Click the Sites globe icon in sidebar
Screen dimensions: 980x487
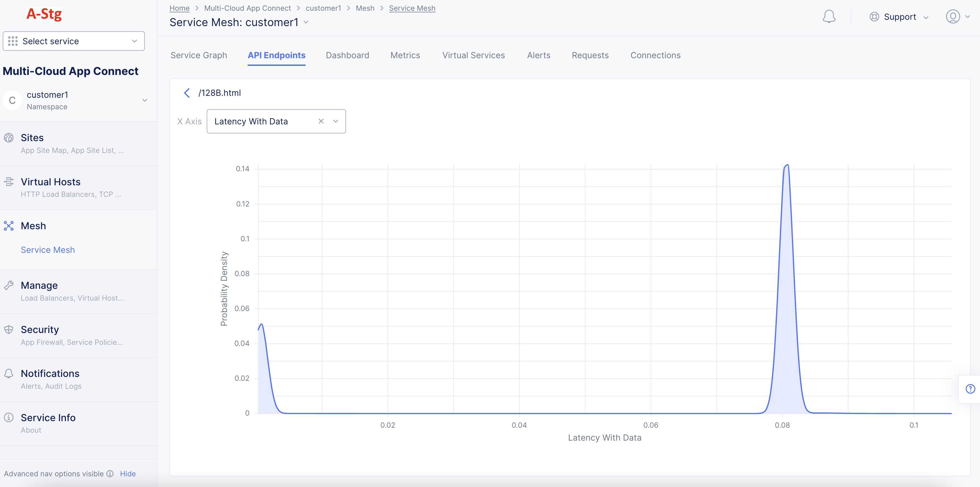click(x=9, y=138)
